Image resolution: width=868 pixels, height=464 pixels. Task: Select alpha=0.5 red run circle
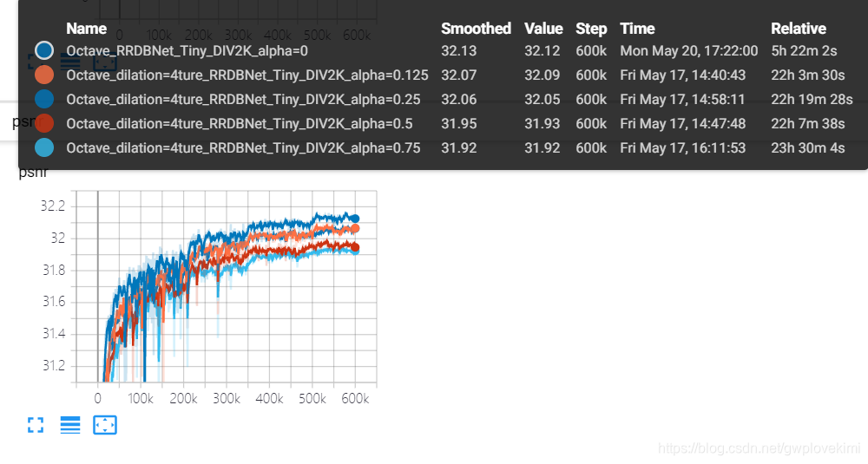click(44, 123)
